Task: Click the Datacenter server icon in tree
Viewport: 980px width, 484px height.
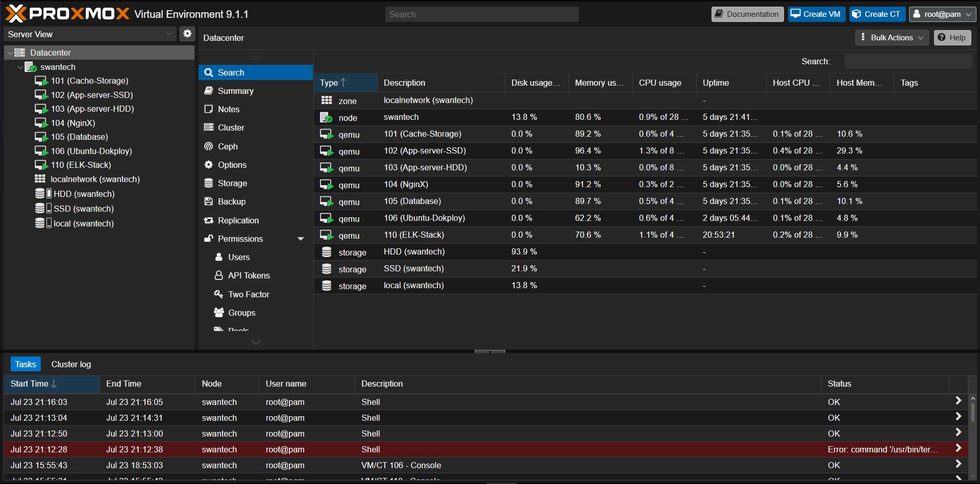Action: coord(20,53)
